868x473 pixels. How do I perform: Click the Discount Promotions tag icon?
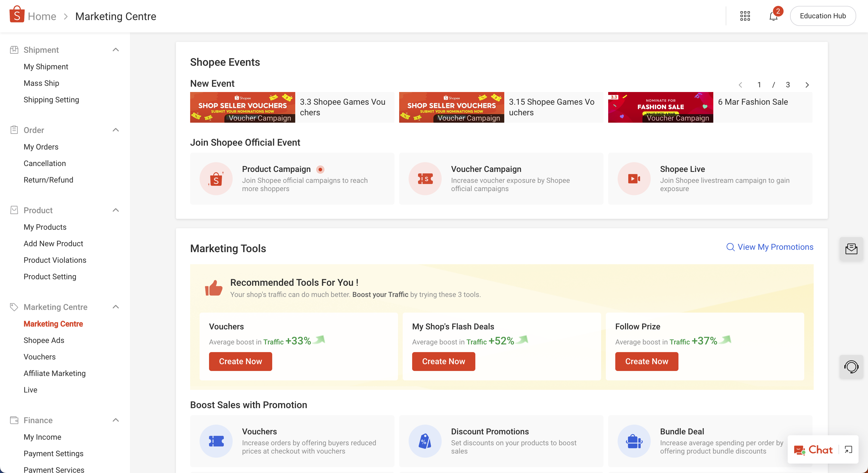(425, 441)
